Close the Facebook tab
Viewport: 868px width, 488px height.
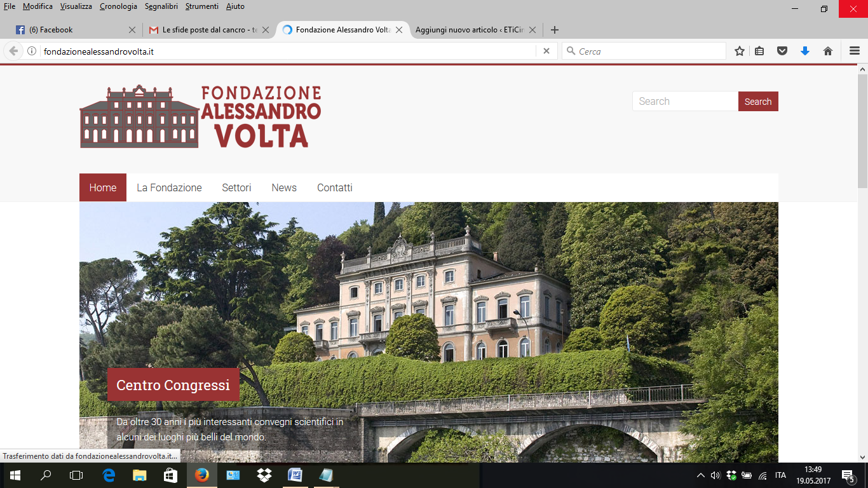click(x=132, y=30)
